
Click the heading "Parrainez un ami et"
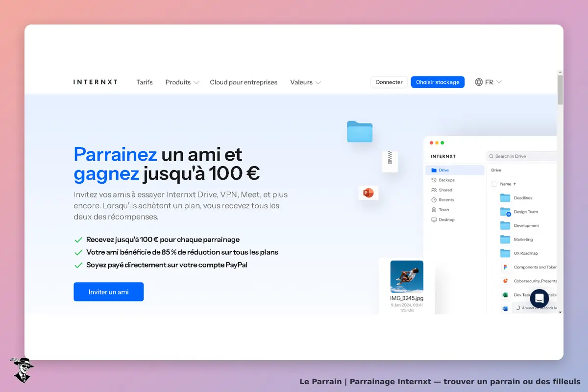tap(158, 155)
